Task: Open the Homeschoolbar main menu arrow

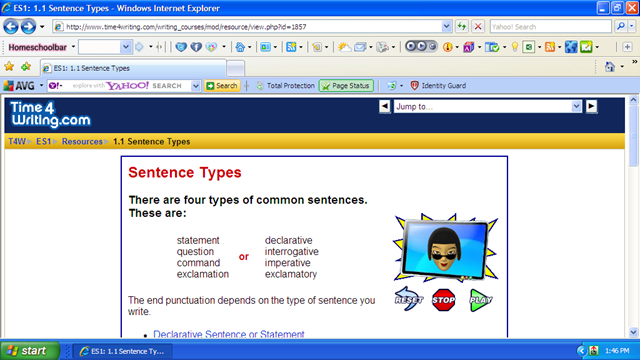Action: (x=73, y=47)
